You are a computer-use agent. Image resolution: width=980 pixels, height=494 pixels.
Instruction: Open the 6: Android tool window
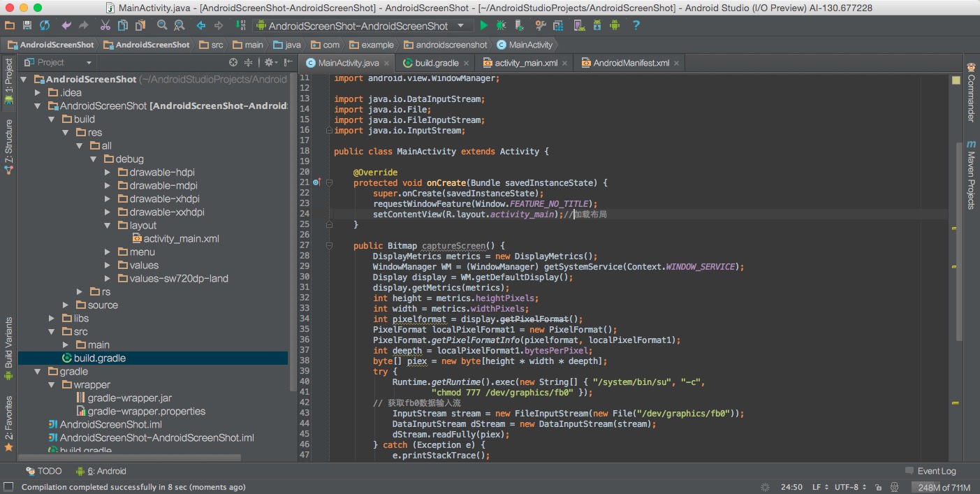coord(101,471)
